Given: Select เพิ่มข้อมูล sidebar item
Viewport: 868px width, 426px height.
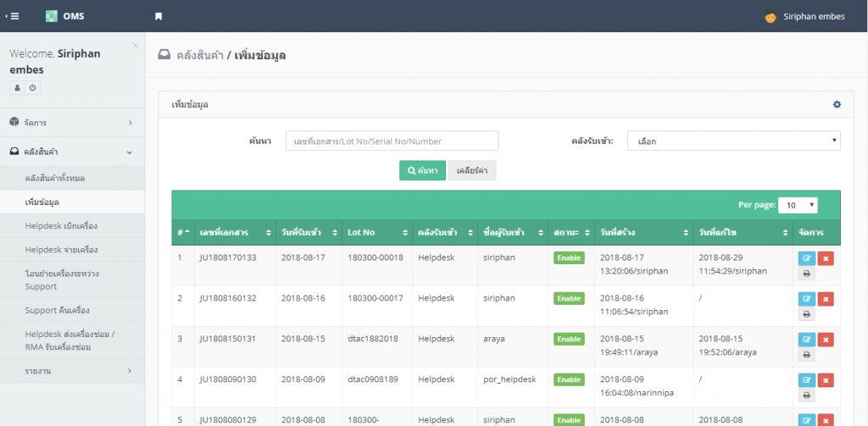Looking at the screenshot, I should [x=73, y=202].
